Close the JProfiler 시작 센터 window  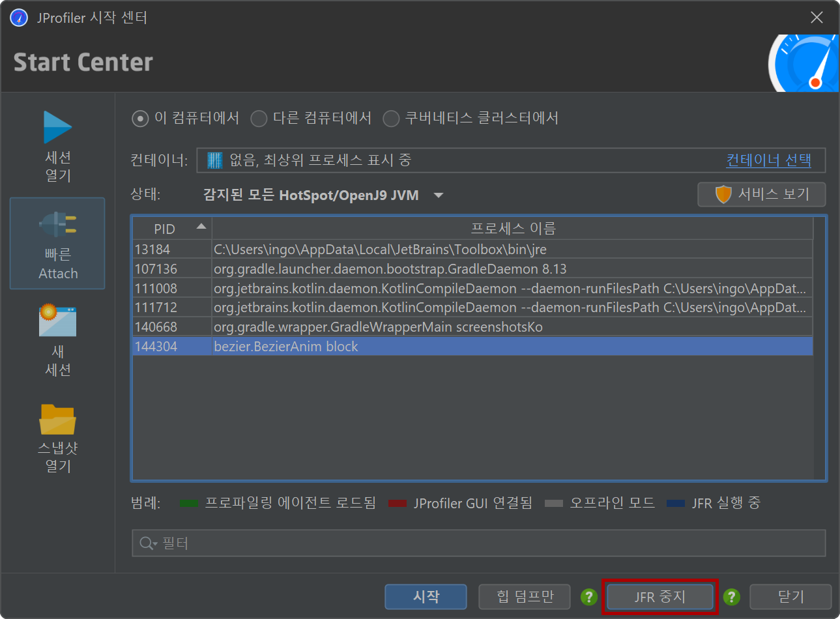coord(817,18)
